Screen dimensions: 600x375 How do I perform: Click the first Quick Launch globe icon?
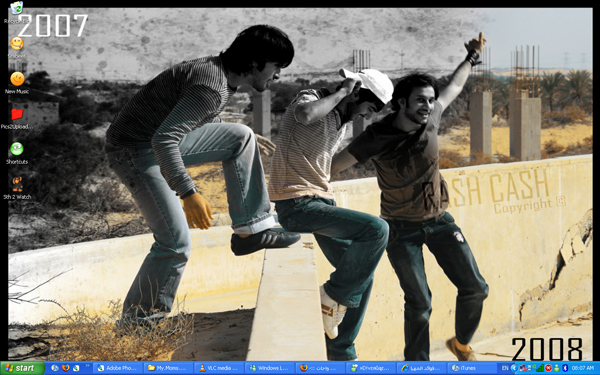point(55,368)
